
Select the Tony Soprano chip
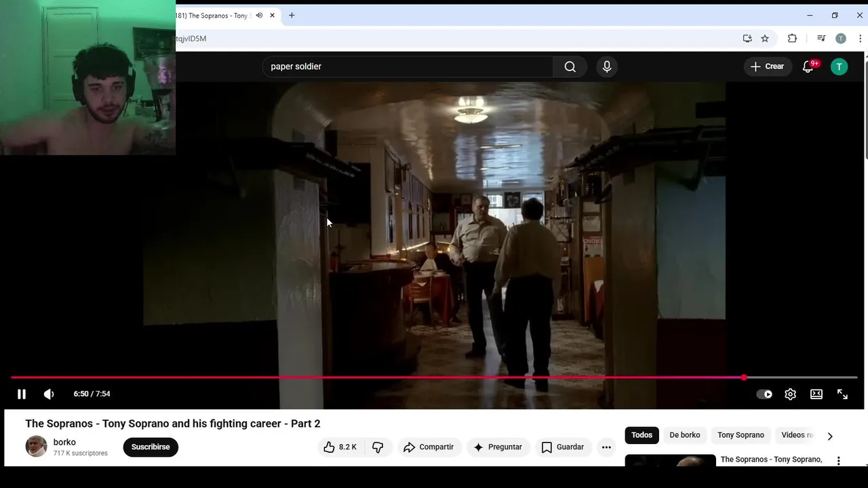point(741,435)
